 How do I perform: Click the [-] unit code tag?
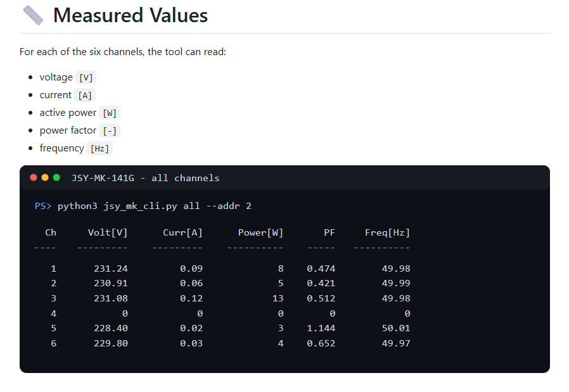[x=110, y=131]
